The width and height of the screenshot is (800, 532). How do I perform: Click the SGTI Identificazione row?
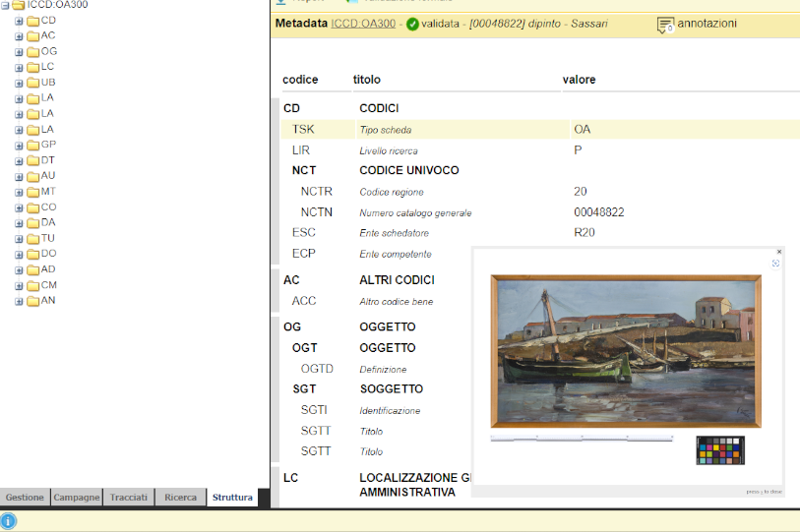point(377,410)
